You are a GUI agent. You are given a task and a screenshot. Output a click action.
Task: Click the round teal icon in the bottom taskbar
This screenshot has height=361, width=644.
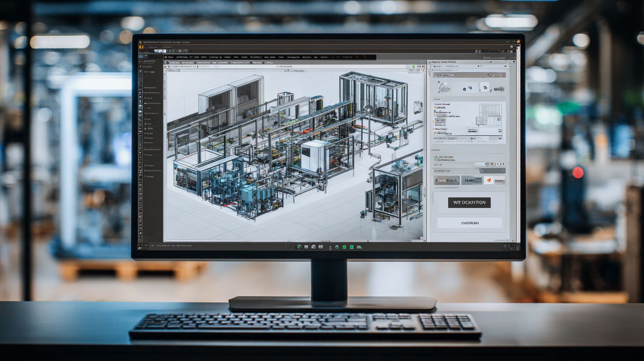tap(336, 247)
